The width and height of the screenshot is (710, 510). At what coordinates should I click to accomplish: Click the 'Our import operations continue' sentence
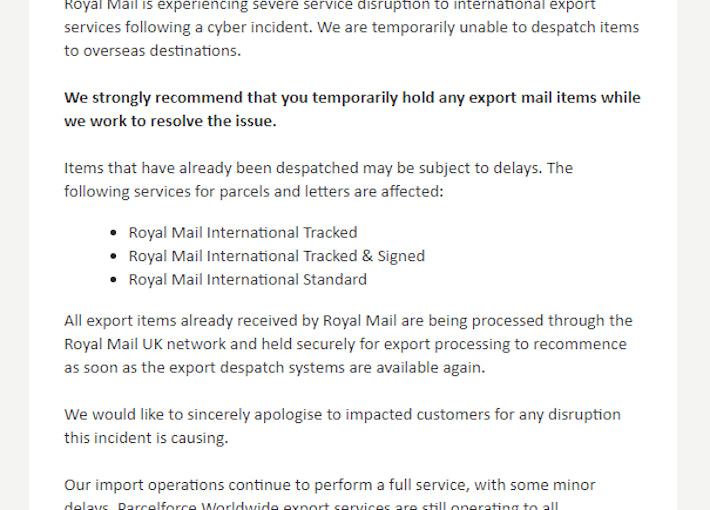183,485
